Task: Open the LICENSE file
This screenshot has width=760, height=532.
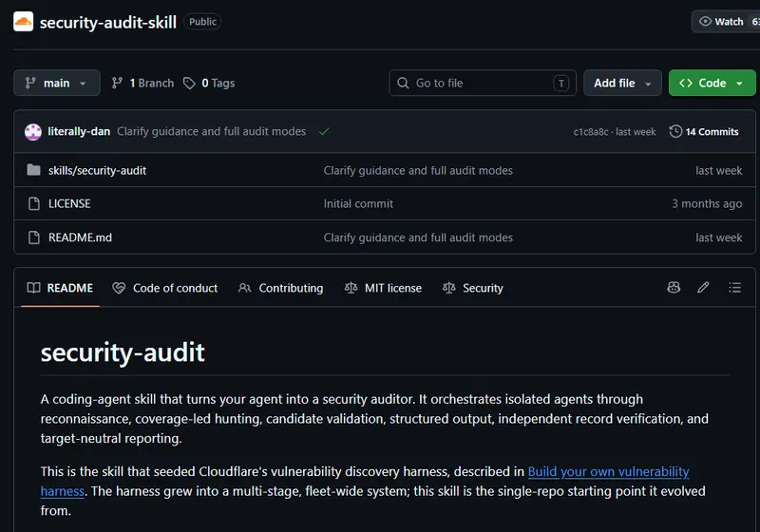Action: (69, 203)
